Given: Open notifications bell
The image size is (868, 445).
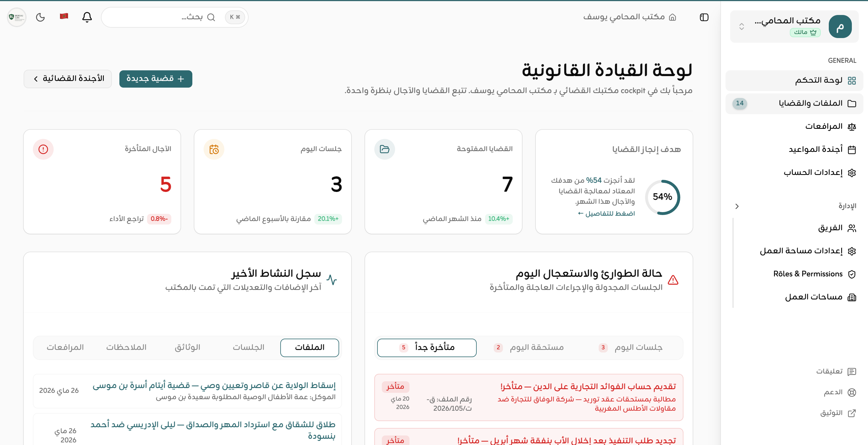Looking at the screenshot, I should coord(87,17).
